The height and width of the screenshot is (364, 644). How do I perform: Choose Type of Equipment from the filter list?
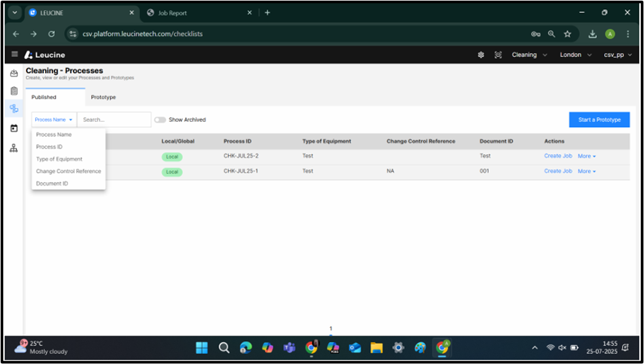click(59, 159)
